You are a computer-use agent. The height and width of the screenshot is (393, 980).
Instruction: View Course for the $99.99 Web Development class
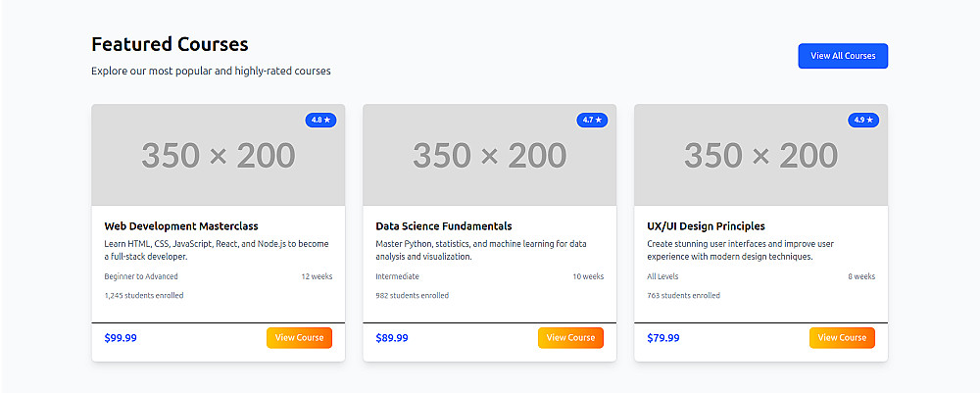click(299, 338)
